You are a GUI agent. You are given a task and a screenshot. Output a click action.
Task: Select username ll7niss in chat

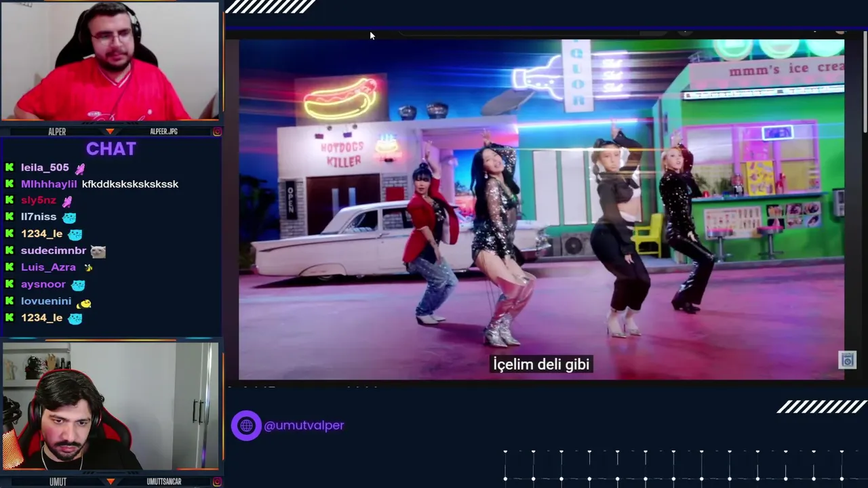pos(39,217)
